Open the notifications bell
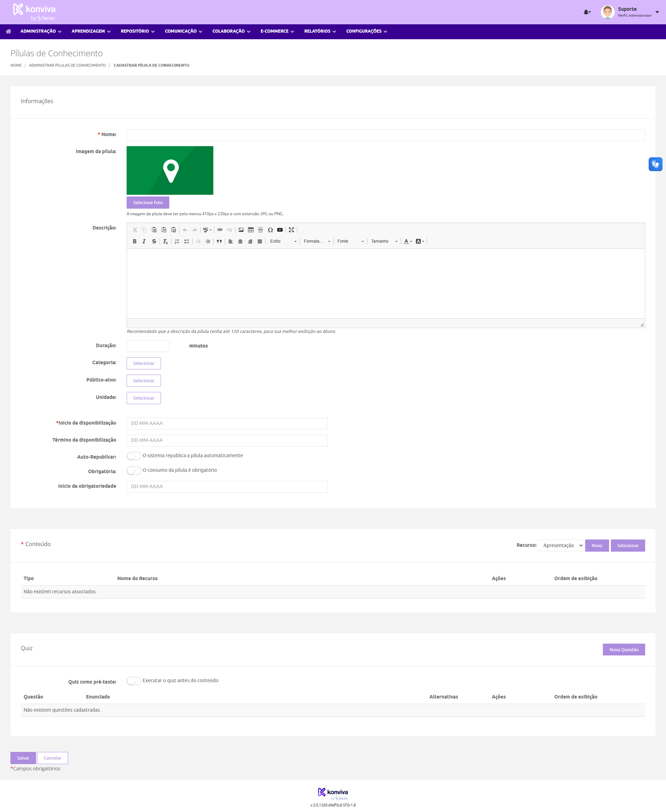This screenshot has width=666, height=812. (586, 12)
